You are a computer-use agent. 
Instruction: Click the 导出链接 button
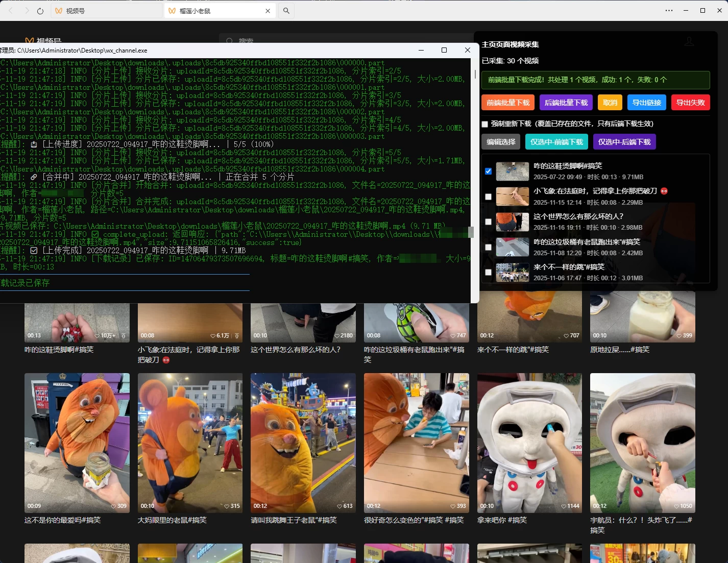pyautogui.click(x=646, y=102)
